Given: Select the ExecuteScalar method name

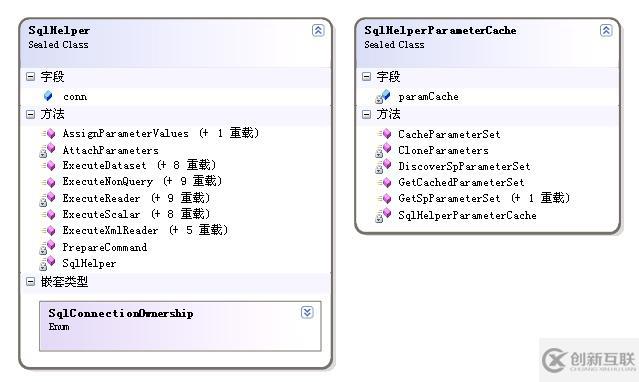Looking at the screenshot, I should 101,214.
